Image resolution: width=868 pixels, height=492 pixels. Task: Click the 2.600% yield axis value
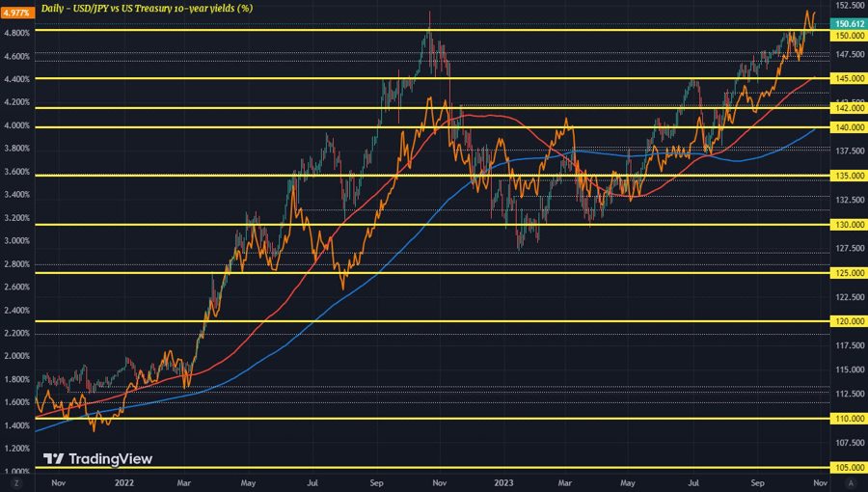[x=16, y=287]
